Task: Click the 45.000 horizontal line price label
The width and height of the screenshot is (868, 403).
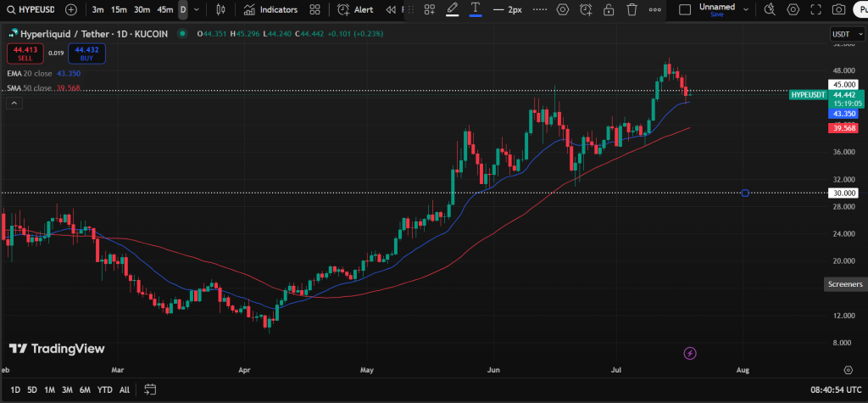Action: [843, 84]
